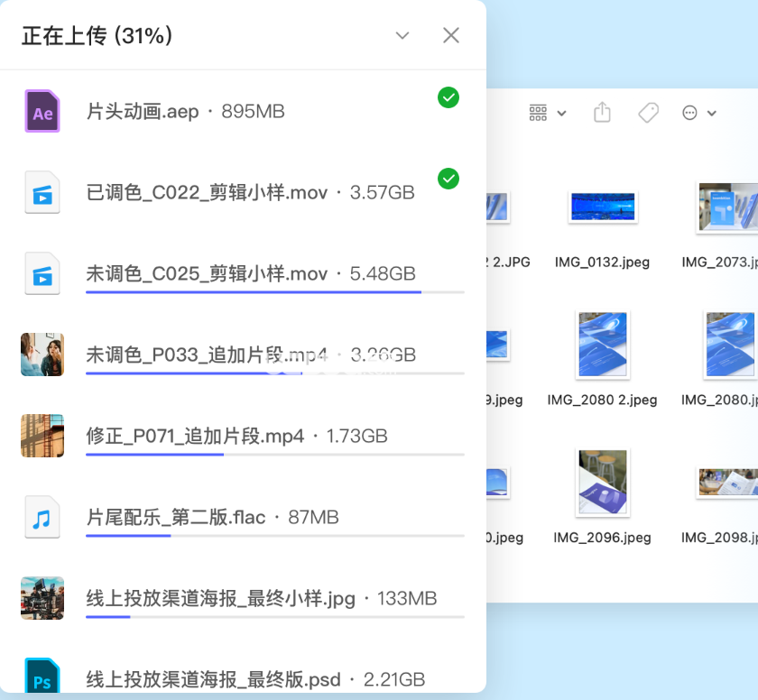Select the file name 未调色_C025_剪辑小样.mov
Screen dimensions: 758x700
[207, 274]
